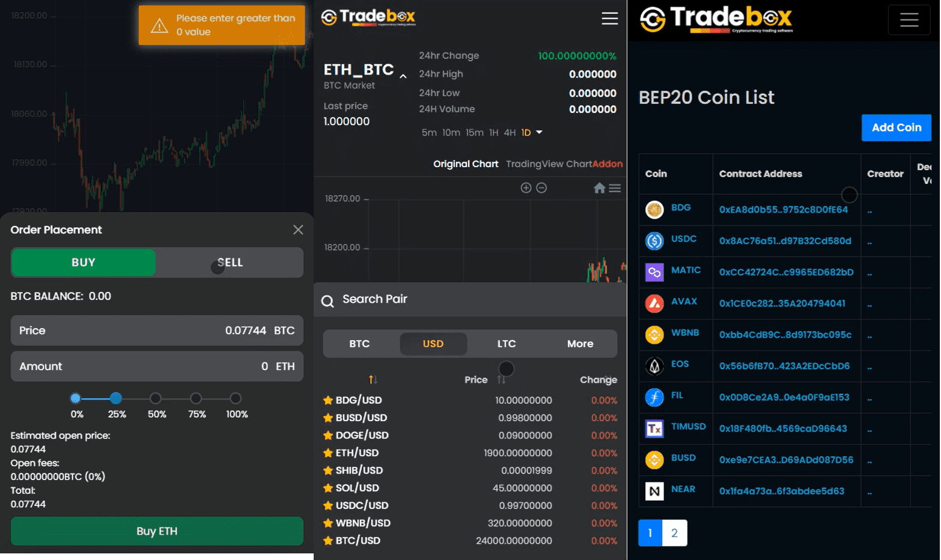
Task: Open the chart options menu icon
Action: [x=615, y=188]
